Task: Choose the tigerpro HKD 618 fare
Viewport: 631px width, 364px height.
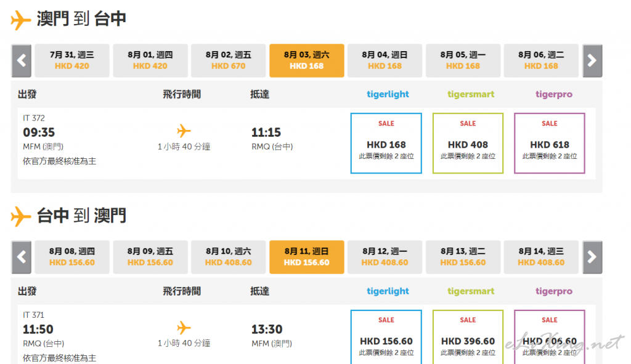Action: [550, 143]
